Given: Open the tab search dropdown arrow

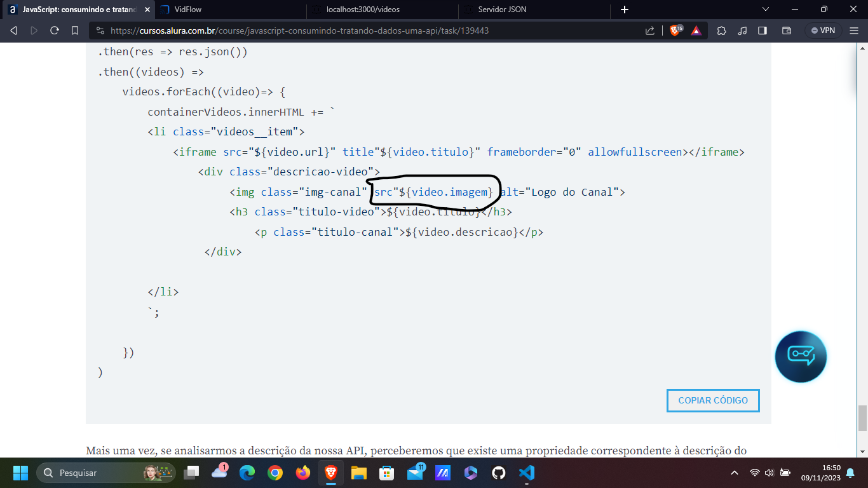Looking at the screenshot, I should [766, 10].
